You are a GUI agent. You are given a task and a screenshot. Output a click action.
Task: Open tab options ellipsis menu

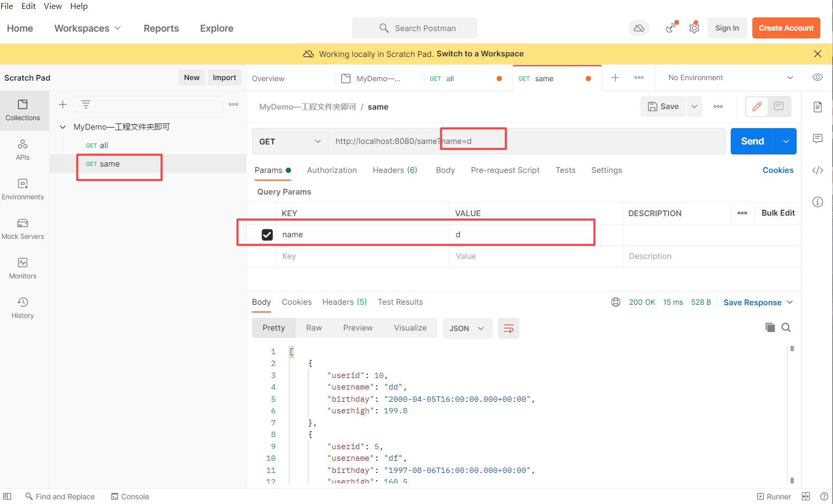coord(639,77)
